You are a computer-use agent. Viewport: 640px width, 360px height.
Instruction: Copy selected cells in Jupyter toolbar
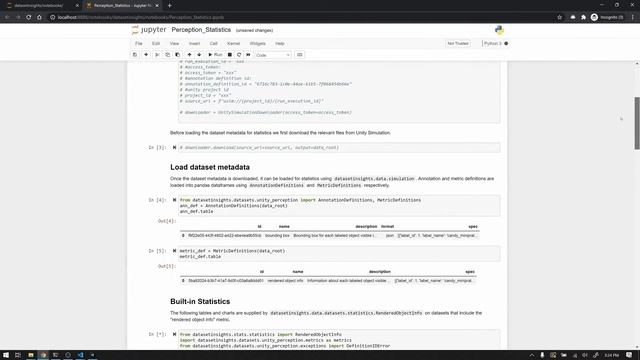tap(167, 55)
